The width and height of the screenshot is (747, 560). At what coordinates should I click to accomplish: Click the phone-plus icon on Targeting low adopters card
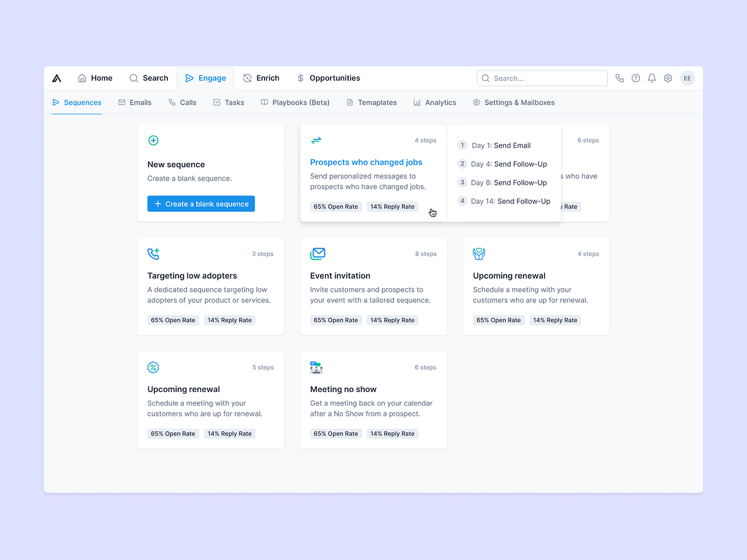pos(153,254)
